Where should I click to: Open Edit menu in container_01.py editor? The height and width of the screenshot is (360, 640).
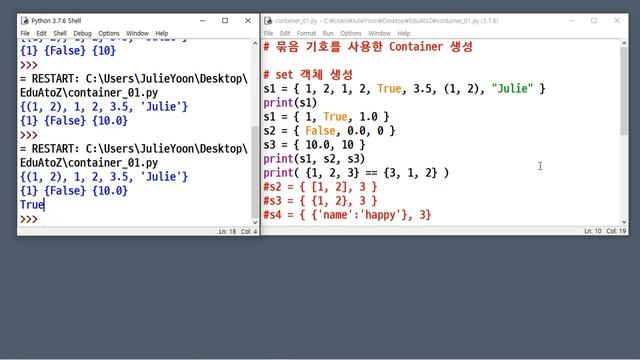285,33
